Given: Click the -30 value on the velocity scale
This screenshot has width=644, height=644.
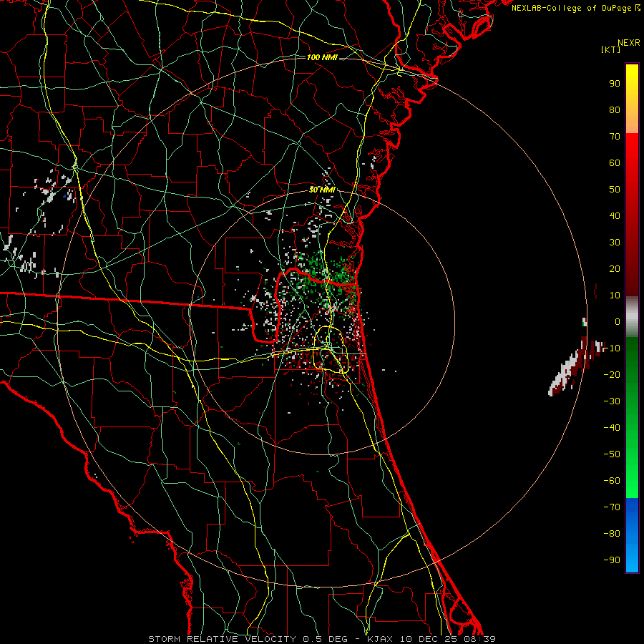Looking at the screenshot, I should point(612,401).
